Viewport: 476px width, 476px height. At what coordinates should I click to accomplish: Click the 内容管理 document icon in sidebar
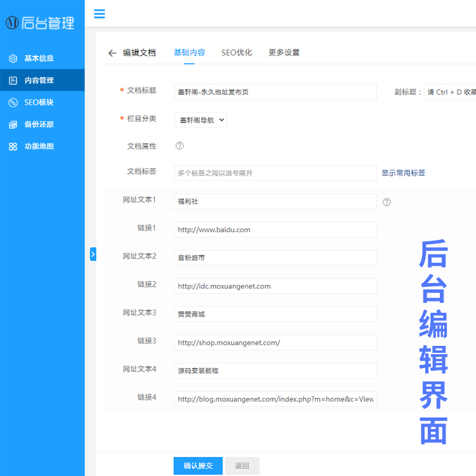13,81
